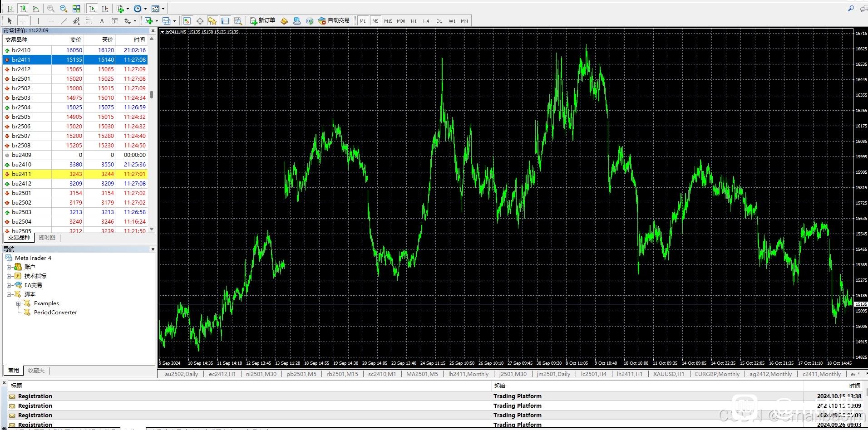
Task: Open the chart templates icon
Action: coord(155,9)
